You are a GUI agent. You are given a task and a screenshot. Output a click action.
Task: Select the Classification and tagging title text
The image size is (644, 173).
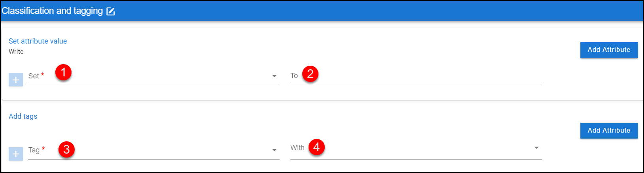point(52,11)
